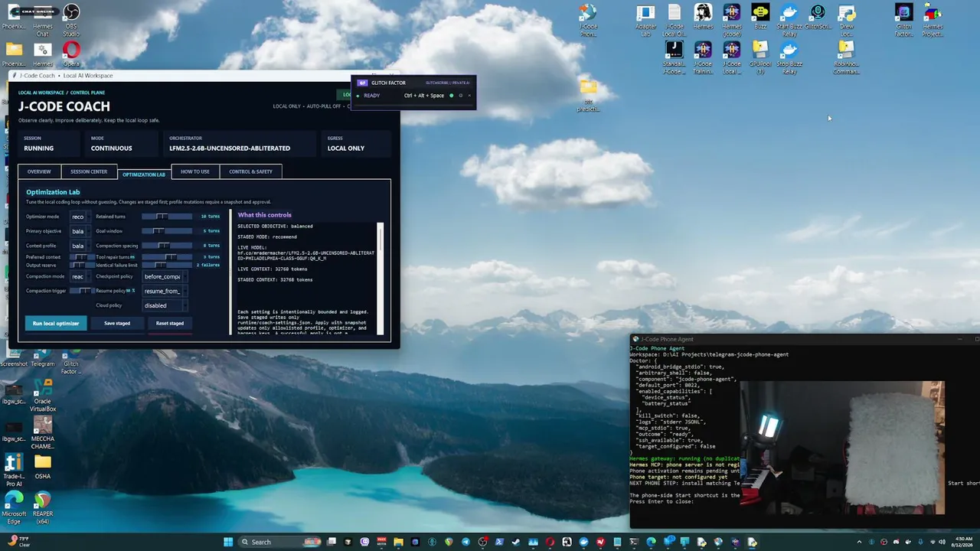Open the GPUPool (1) desktop folder
Viewport: 980px width, 551px height.
760,57
